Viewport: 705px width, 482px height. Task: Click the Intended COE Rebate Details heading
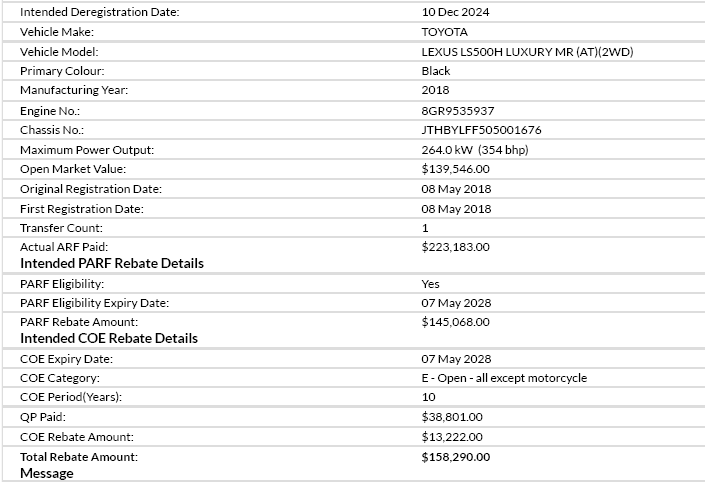(109, 339)
